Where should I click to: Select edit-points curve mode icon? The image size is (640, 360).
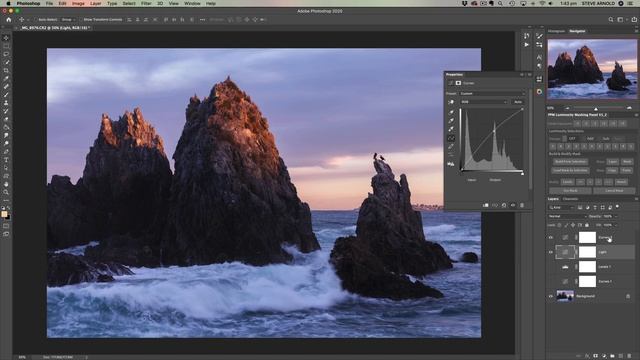(x=451, y=138)
